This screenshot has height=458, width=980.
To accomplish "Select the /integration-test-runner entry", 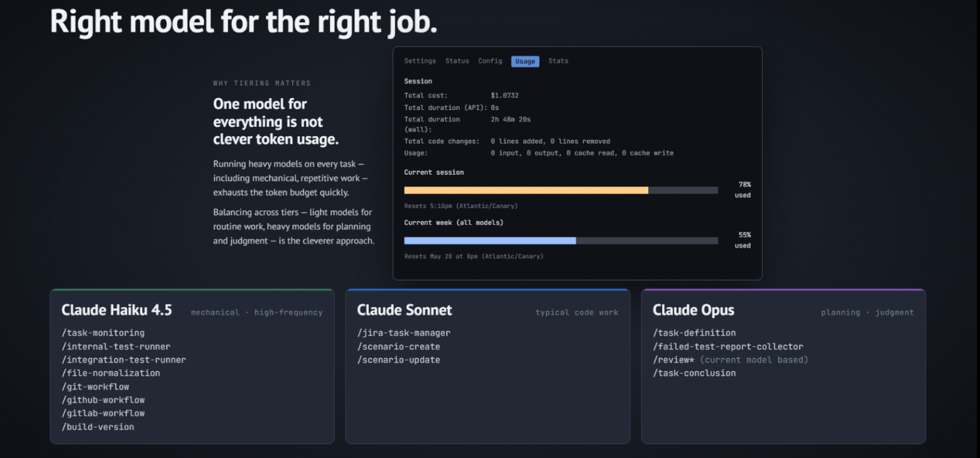I will coord(124,360).
